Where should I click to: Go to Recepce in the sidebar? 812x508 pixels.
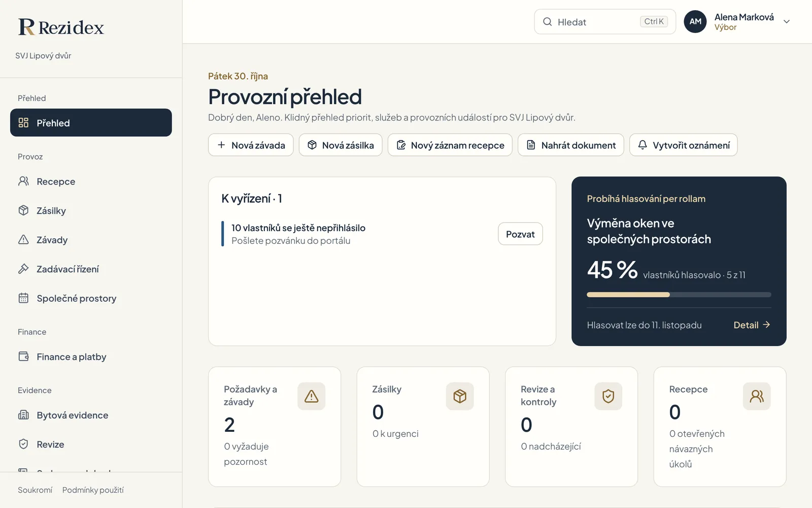pyautogui.click(x=91, y=181)
